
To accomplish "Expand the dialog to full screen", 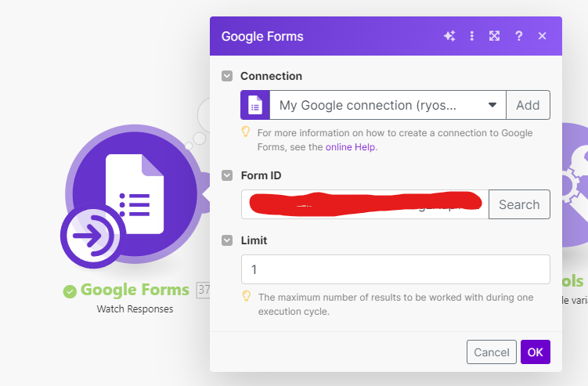I will tap(495, 36).
